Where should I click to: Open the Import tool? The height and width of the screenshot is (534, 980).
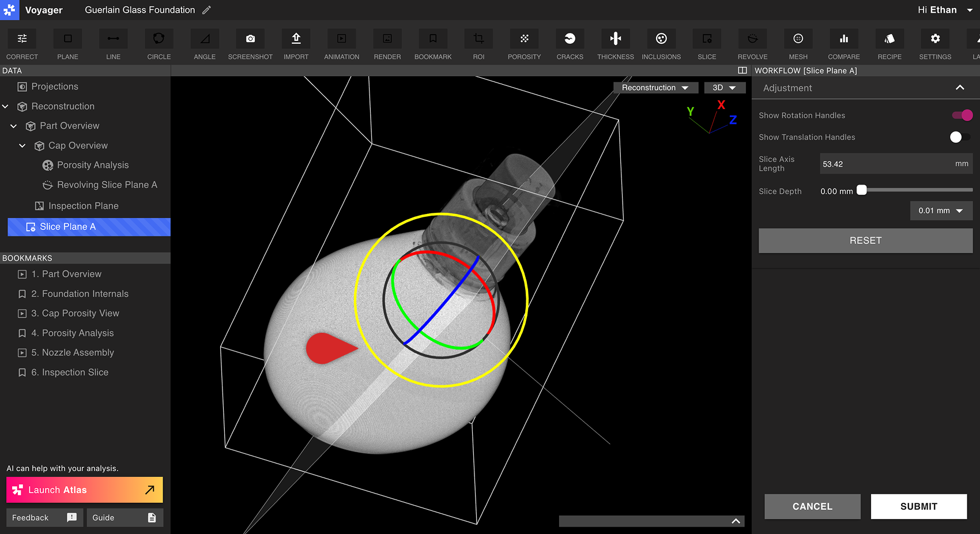296,45
